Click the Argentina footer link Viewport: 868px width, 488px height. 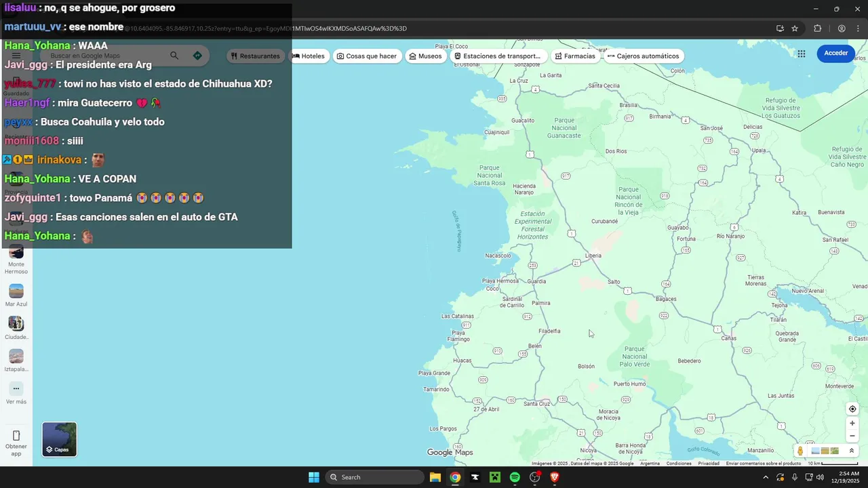click(650, 464)
